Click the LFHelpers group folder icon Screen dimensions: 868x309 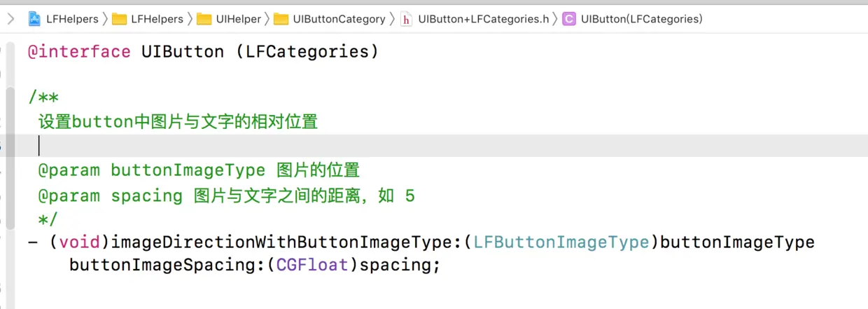tap(119, 19)
